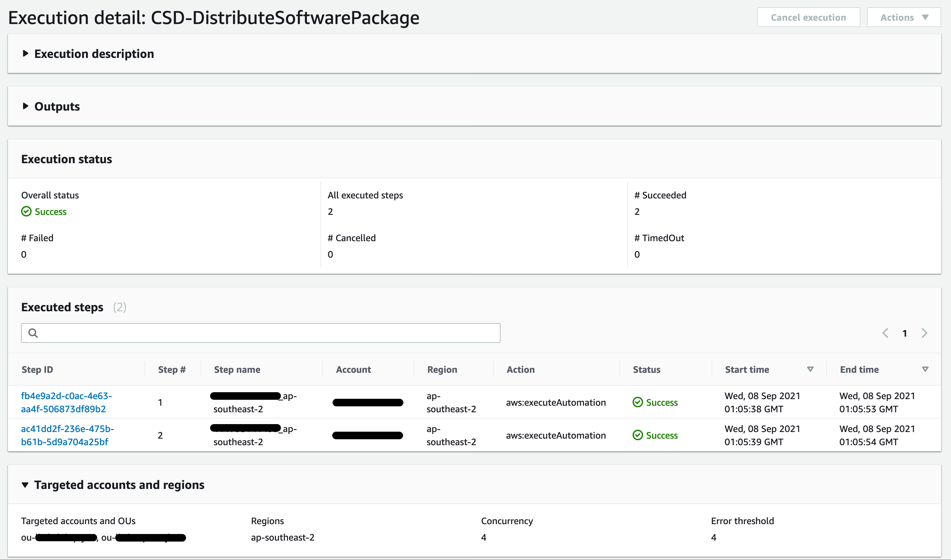Click the Cancel execution button
Image resolution: width=951 pixels, height=560 pixels.
pos(809,17)
